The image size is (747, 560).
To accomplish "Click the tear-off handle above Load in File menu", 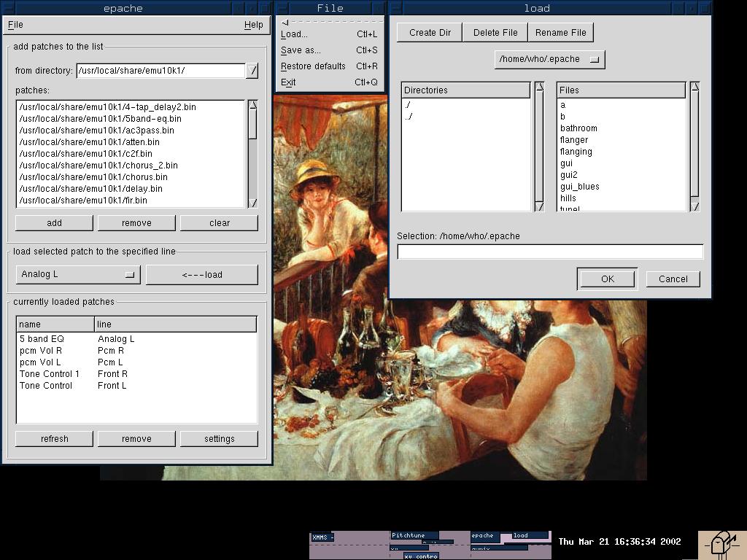I will tap(330, 22).
